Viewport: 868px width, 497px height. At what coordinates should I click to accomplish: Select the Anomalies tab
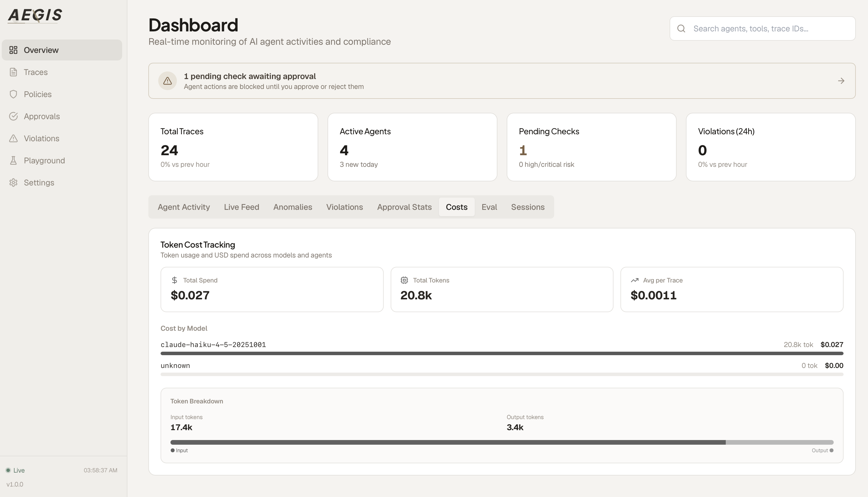click(293, 207)
